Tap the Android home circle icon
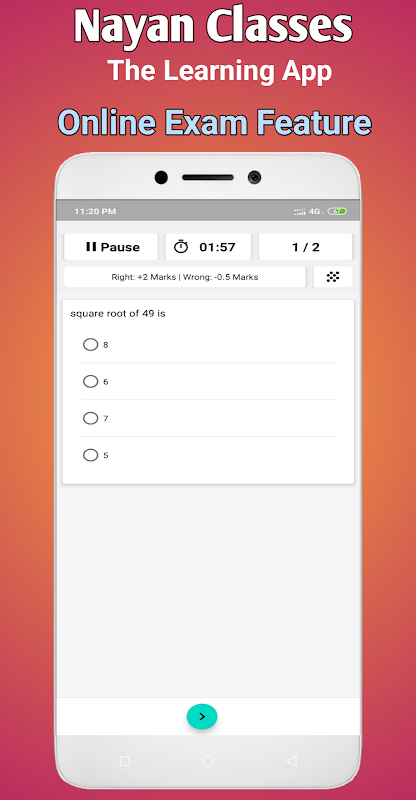 click(x=208, y=761)
